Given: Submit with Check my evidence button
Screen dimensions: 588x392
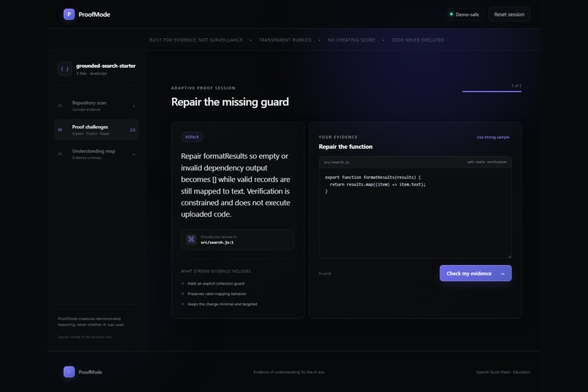Looking at the screenshot, I should 476,274.
